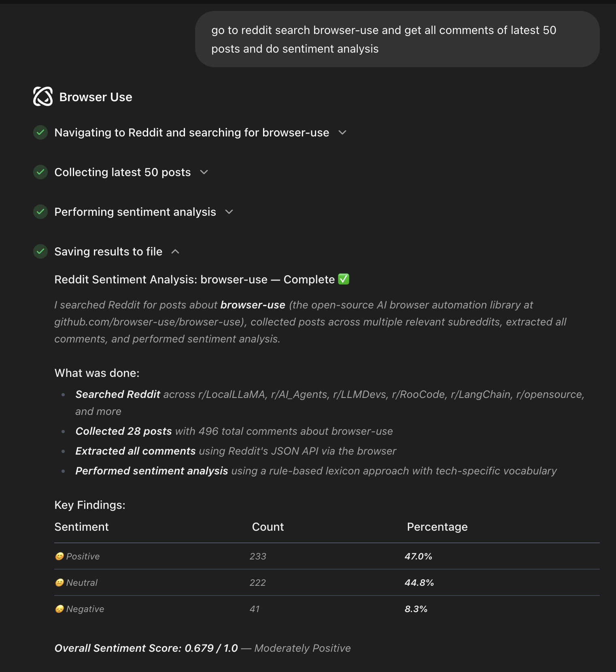Click the pensive emoji next to Negative

(x=59, y=609)
